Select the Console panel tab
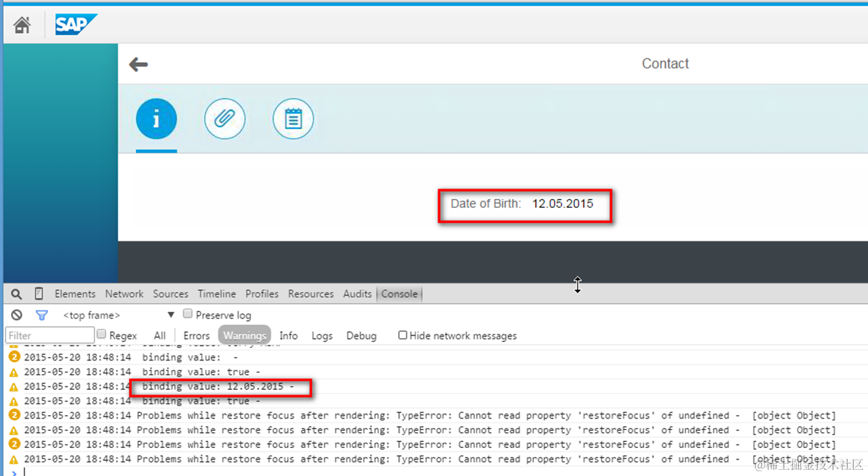 tap(399, 294)
